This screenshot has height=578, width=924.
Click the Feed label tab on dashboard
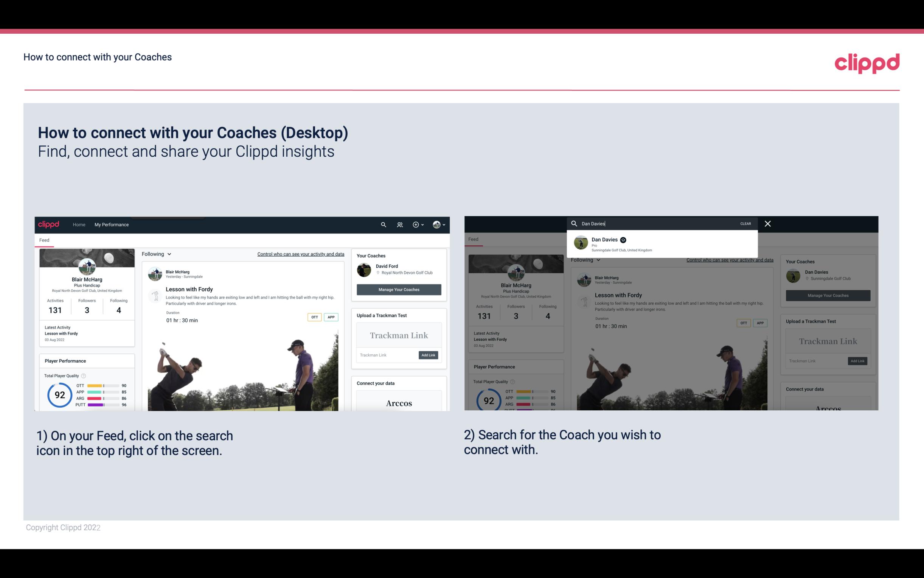pyautogui.click(x=44, y=239)
